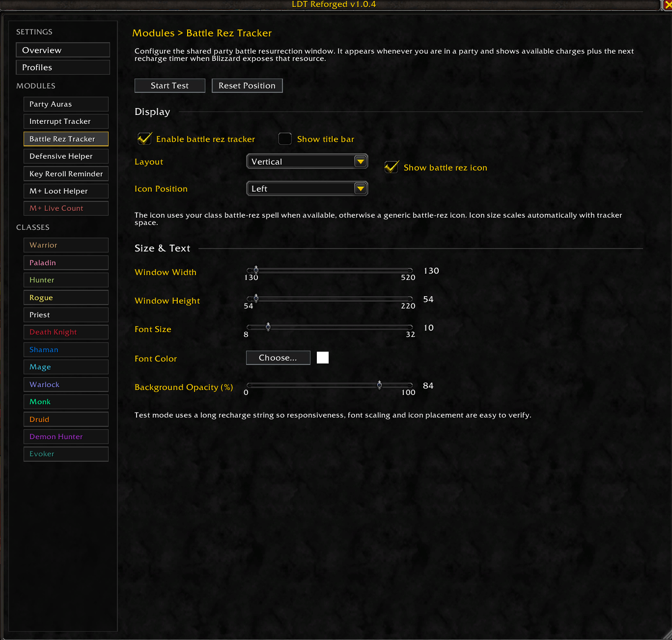The image size is (672, 640).
Task: Open the Paladin class settings
Action: tap(66, 263)
